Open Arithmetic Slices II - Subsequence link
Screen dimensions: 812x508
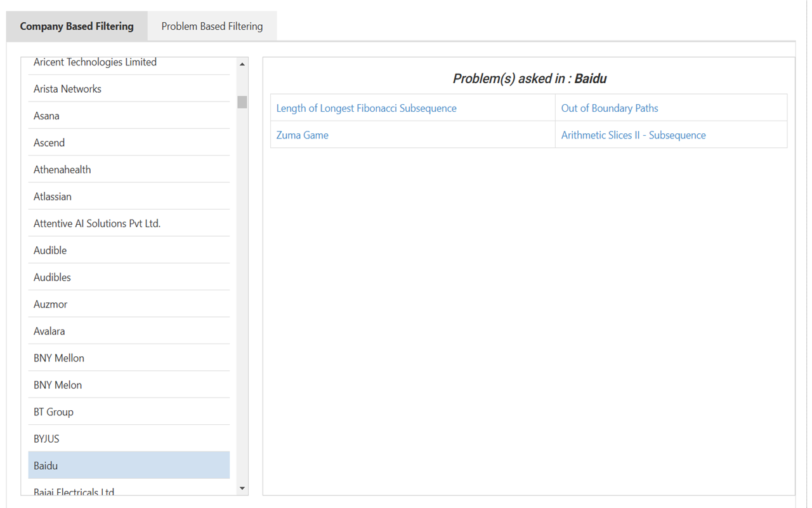633,135
